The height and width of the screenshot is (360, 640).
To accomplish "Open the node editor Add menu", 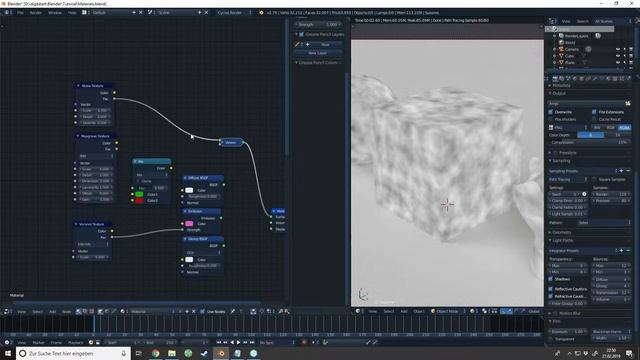I will (52, 311).
